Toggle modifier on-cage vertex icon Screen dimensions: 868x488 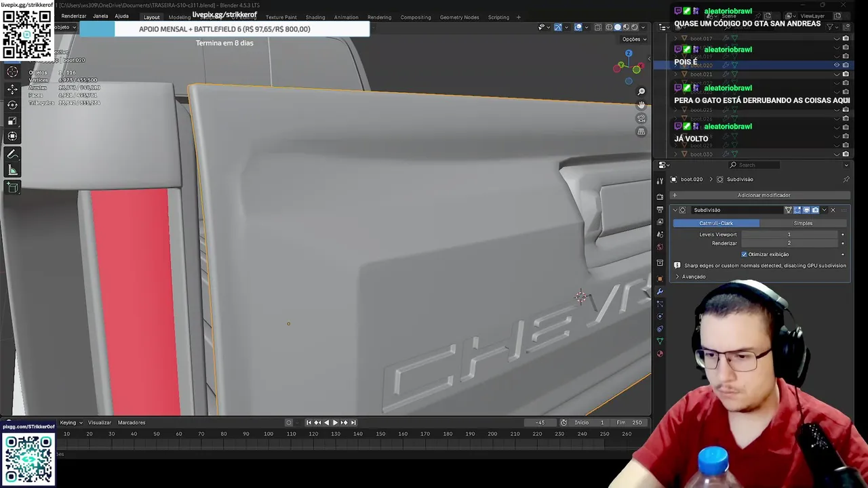(x=788, y=210)
